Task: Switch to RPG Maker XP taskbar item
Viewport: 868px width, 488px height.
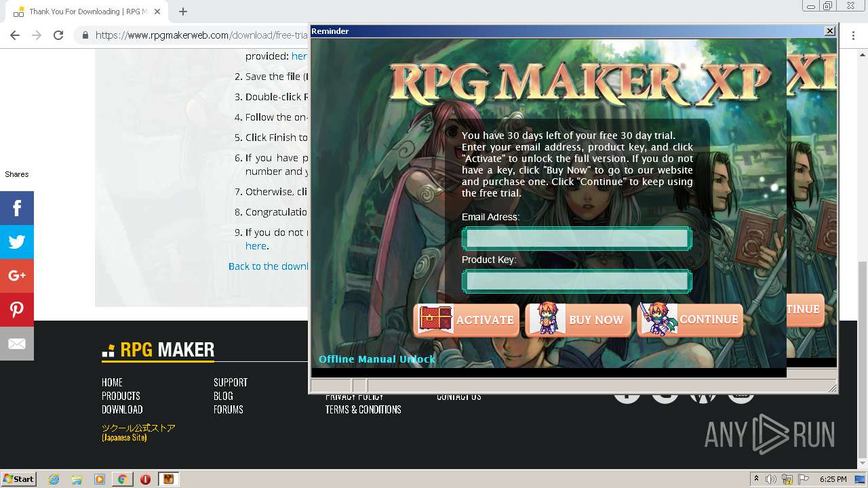Action: (x=168, y=479)
